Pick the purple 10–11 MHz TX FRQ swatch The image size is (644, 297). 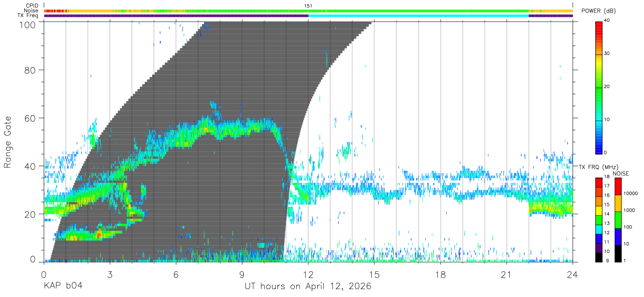coord(599,247)
